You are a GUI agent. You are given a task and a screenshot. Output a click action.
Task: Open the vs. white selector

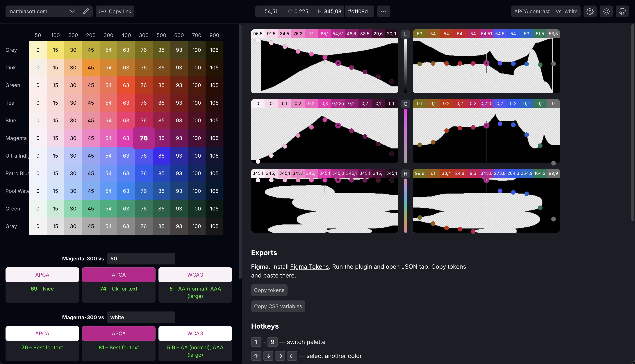[x=567, y=12]
